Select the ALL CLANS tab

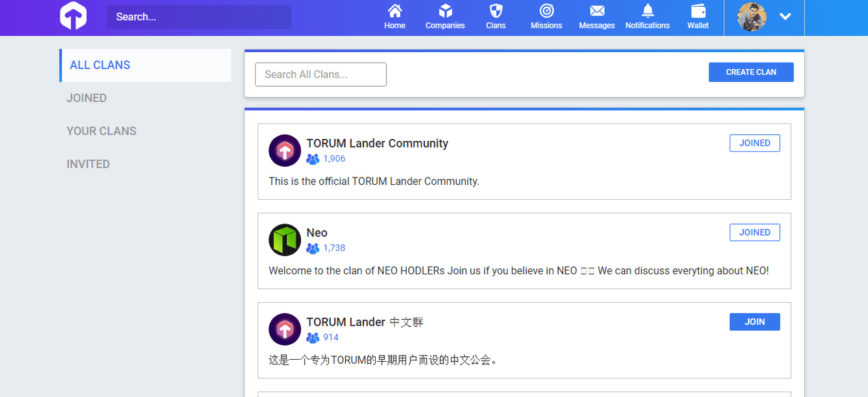145,65
